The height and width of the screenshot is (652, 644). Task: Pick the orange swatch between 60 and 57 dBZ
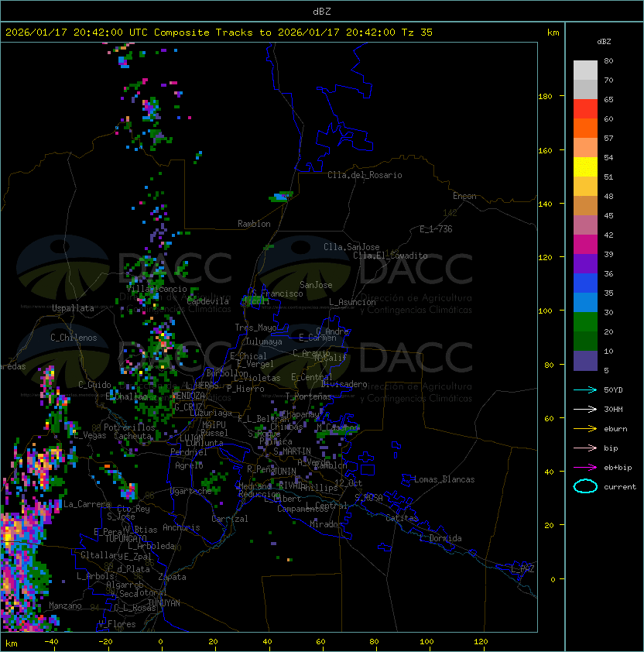click(585, 129)
